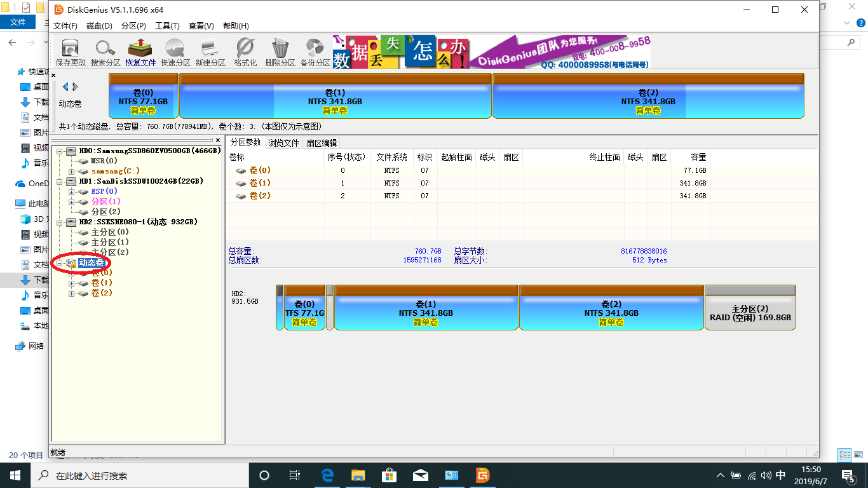This screenshot has height=488, width=868.
Task: Show hidden system tray icons
Action: (x=720, y=475)
